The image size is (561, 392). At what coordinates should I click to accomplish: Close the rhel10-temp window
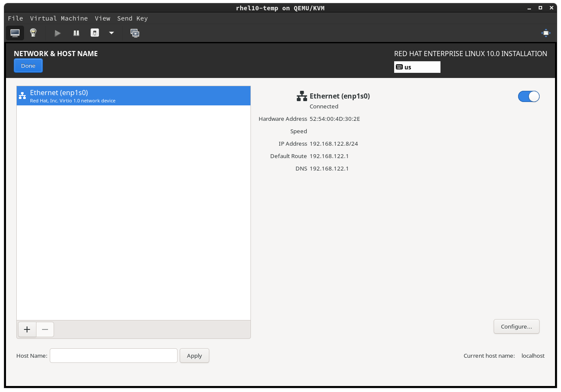click(551, 8)
